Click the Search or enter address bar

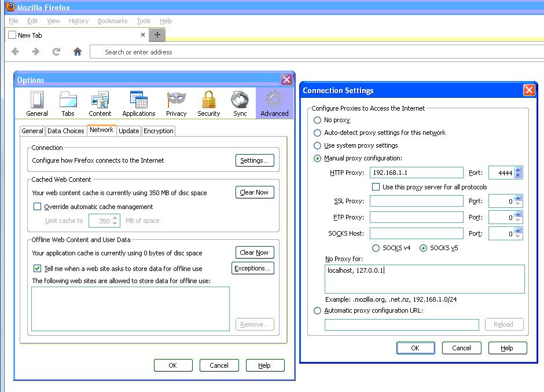317,52
